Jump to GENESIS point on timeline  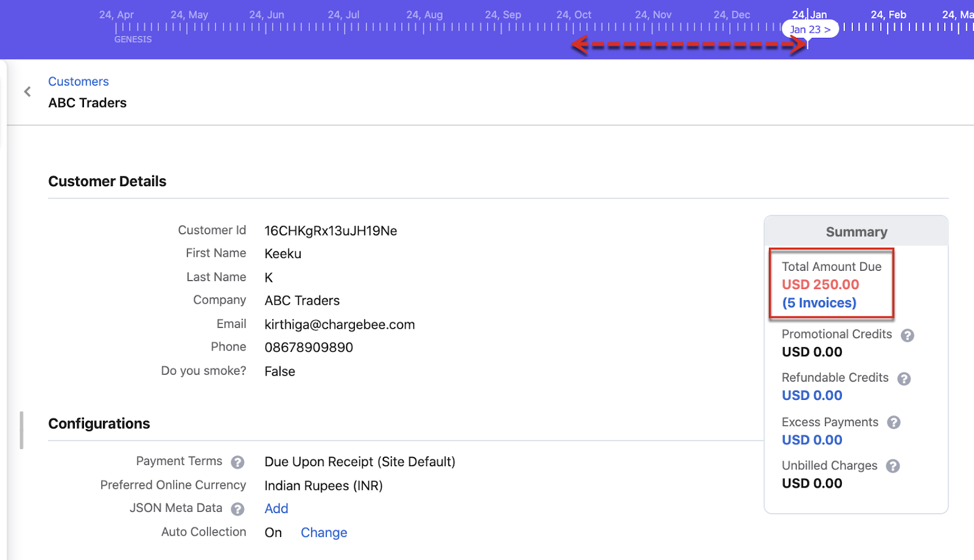133,40
